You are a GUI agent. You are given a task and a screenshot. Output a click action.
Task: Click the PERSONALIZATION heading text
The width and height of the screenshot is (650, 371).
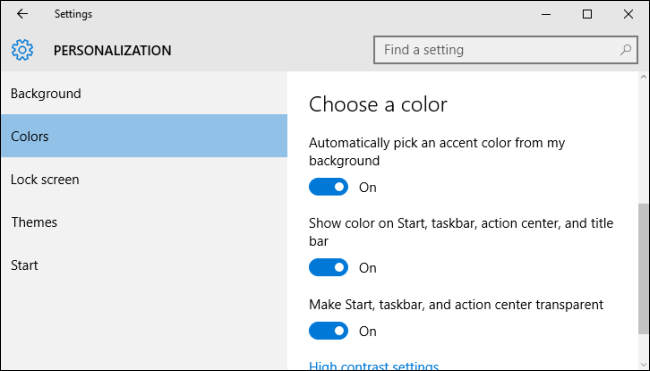click(x=112, y=51)
